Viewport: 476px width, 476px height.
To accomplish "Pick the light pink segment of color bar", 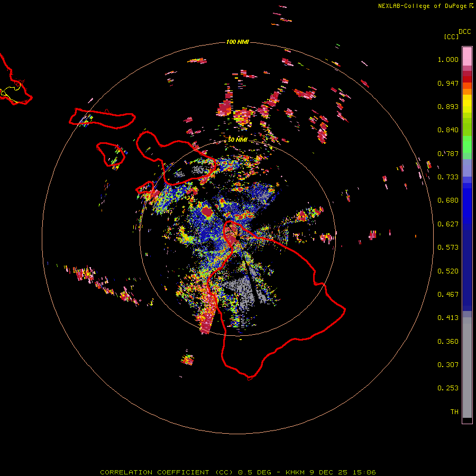I will 467,57.
